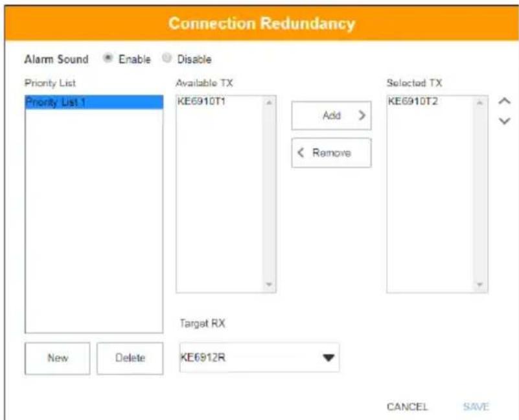Click the Remove button

point(331,153)
